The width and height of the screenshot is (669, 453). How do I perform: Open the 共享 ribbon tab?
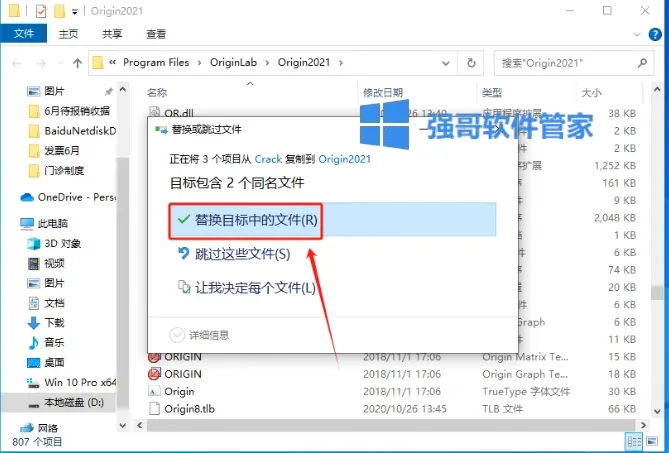tap(112, 34)
